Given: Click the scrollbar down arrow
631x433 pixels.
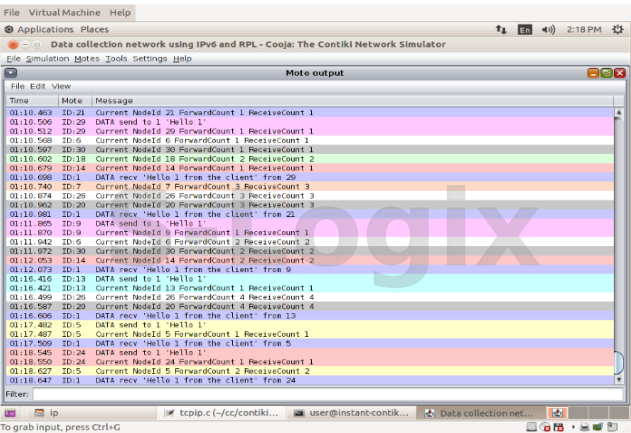Looking at the screenshot, I should (619, 379).
